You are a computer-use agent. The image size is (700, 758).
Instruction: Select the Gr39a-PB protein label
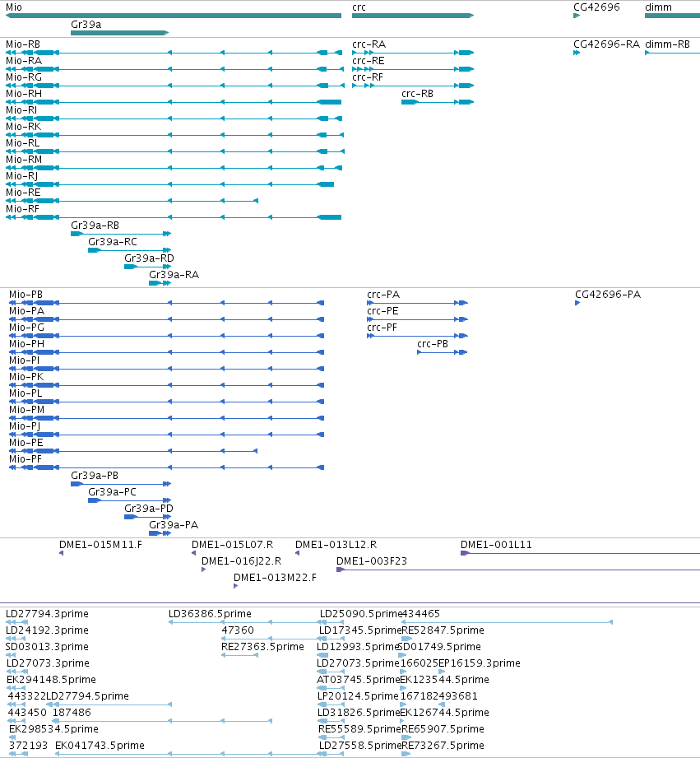[95, 476]
